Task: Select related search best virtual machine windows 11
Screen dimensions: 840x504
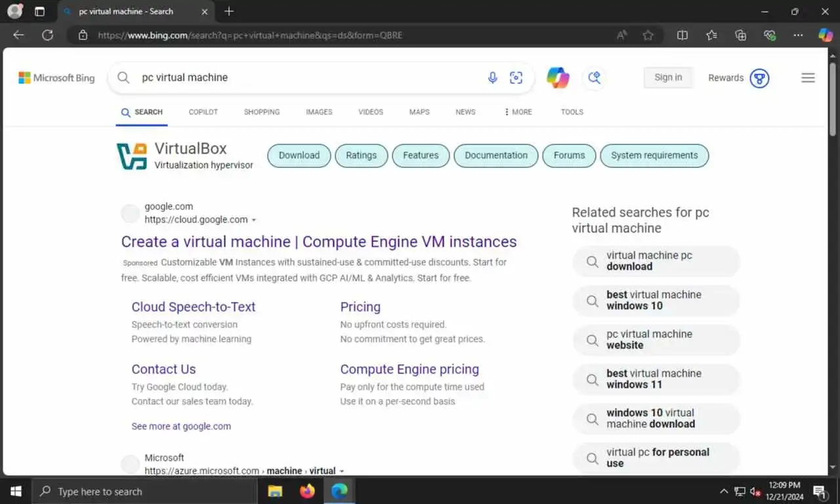Action: [656, 379]
